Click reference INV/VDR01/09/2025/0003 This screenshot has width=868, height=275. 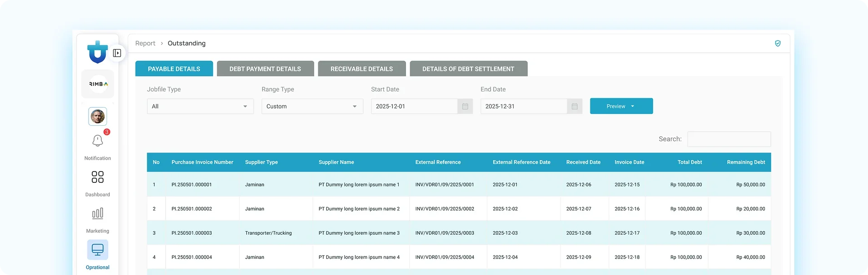click(x=445, y=233)
